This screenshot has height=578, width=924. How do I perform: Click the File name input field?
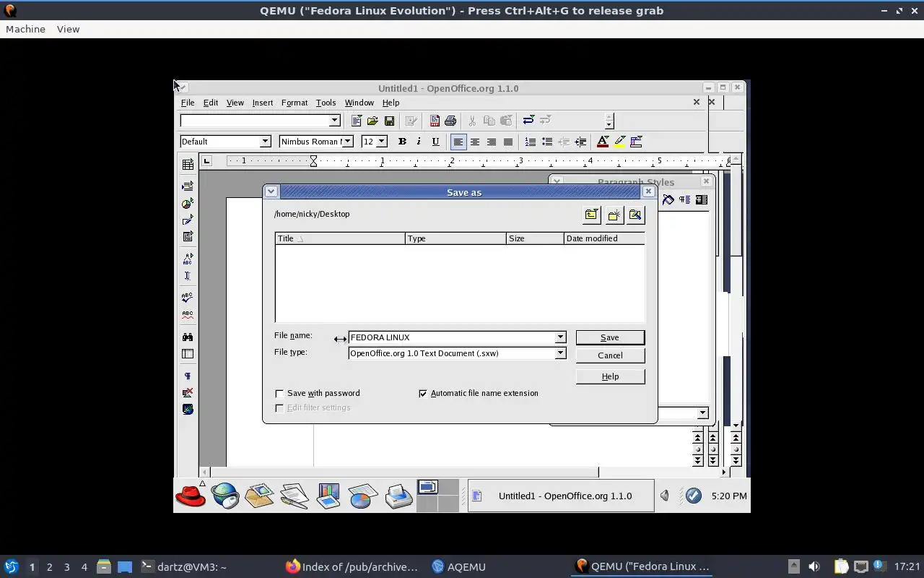452,337
